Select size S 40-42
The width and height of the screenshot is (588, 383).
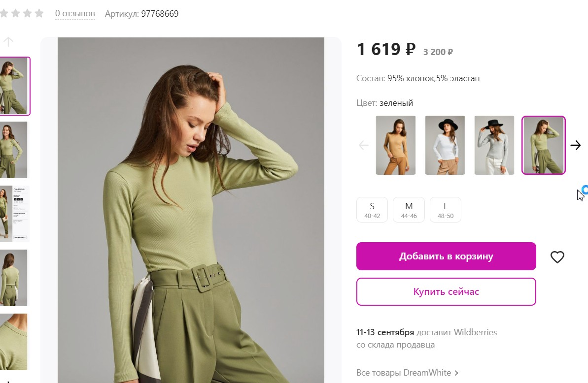coord(372,209)
